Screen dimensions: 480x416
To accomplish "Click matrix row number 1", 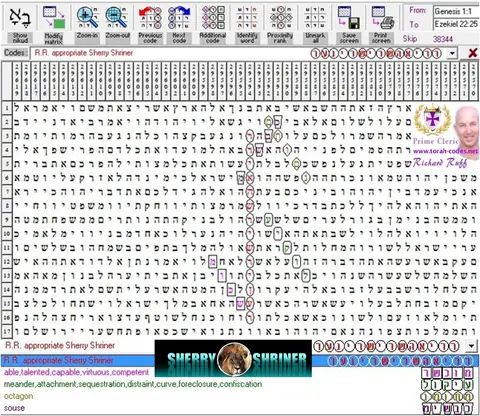I will (x=7, y=108).
